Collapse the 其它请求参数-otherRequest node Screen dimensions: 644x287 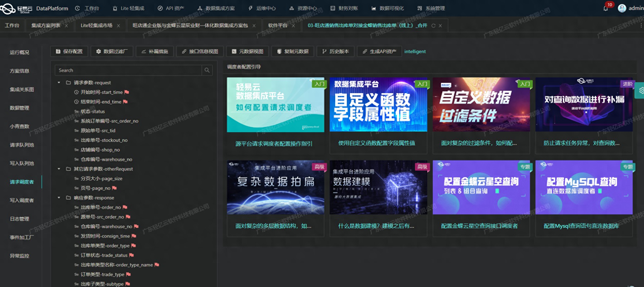pyautogui.click(x=59, y=169)
